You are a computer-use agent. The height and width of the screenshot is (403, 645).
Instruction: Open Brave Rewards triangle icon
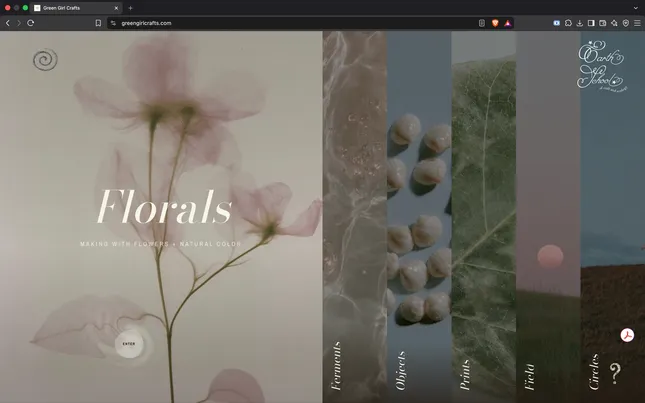508,23
